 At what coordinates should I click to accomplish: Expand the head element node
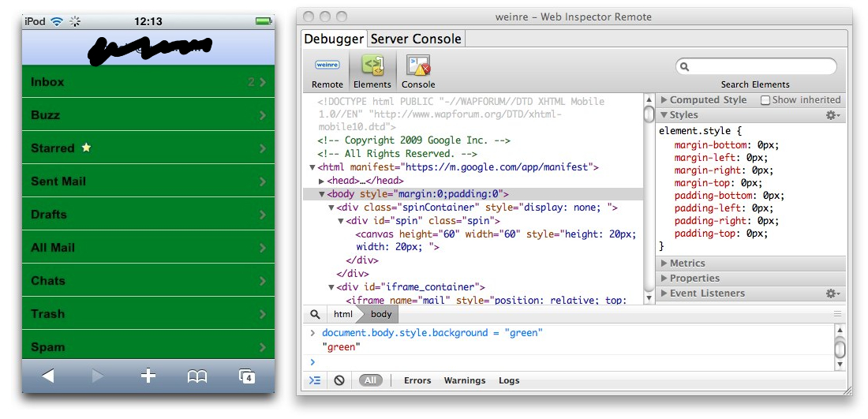(x=322, y=181)
